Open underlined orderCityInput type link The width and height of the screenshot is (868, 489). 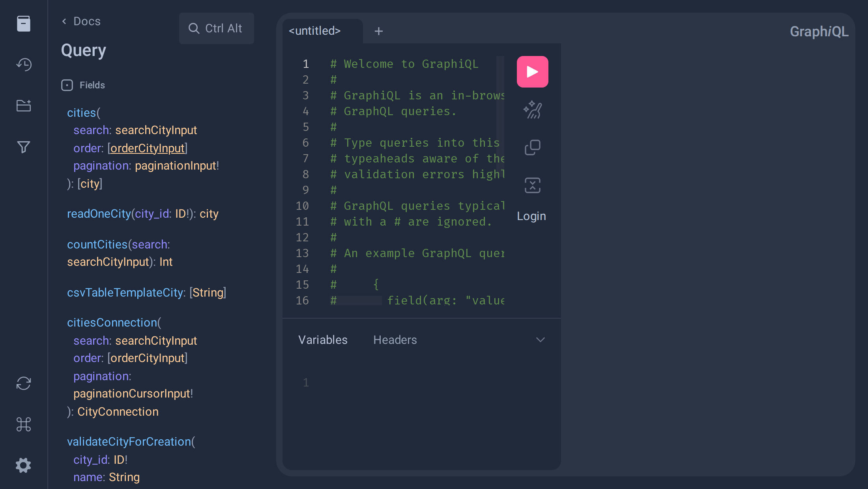(148, 148)
